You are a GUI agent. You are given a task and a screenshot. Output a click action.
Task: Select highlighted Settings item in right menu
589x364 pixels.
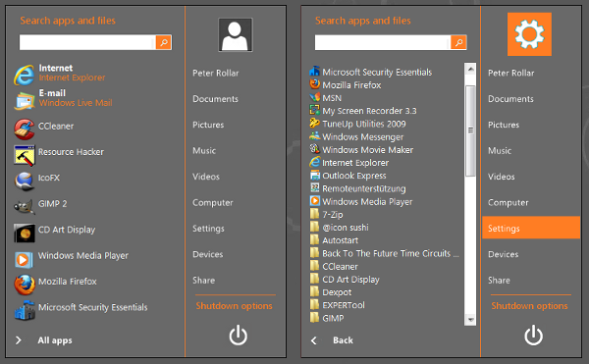coord(531,228)
